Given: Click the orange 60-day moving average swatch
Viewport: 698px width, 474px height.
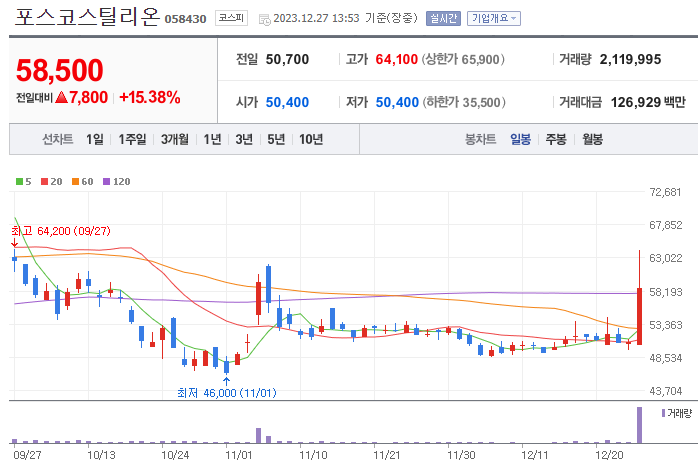Looking at the screenshot, I should [75, 182].
